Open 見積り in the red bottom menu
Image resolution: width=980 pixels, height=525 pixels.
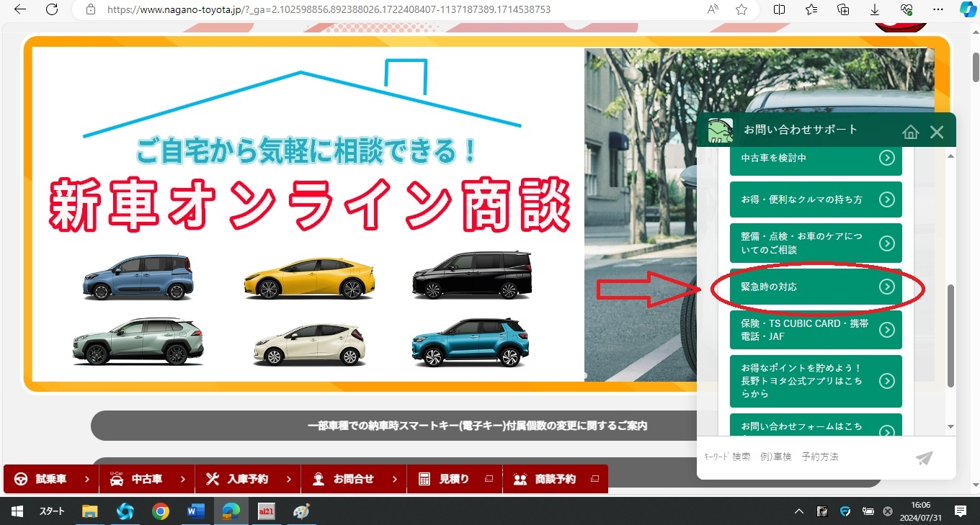tap(455, 479)
